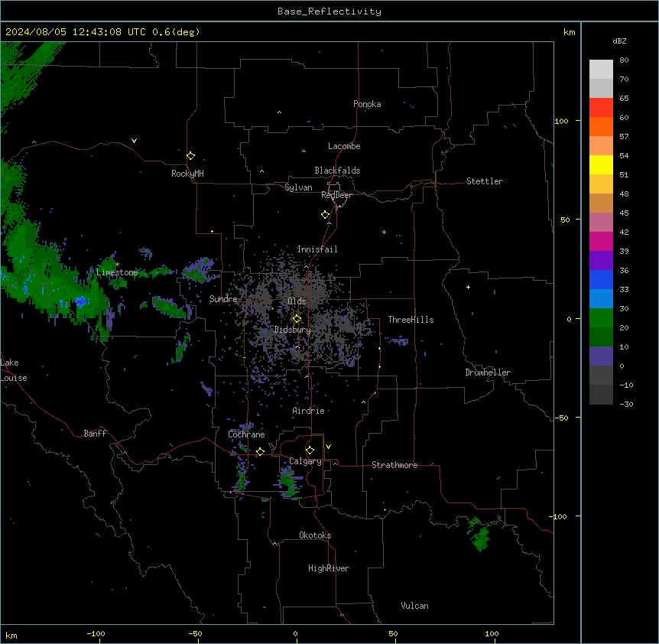Click the Olds city label
Viewport: 659px width, 644px height.
point(297,301)
